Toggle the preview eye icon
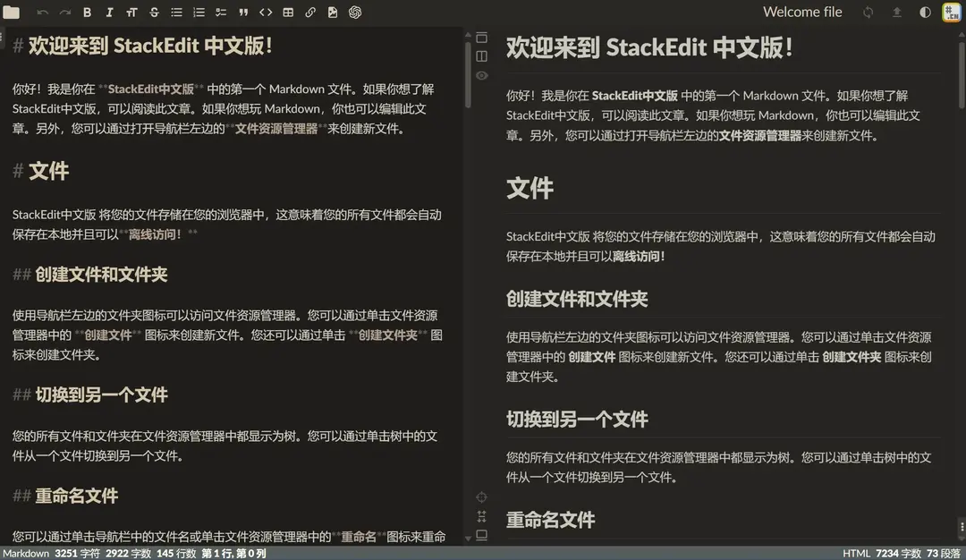This screenshot has width=966, height=560. (x=481, y=76)
